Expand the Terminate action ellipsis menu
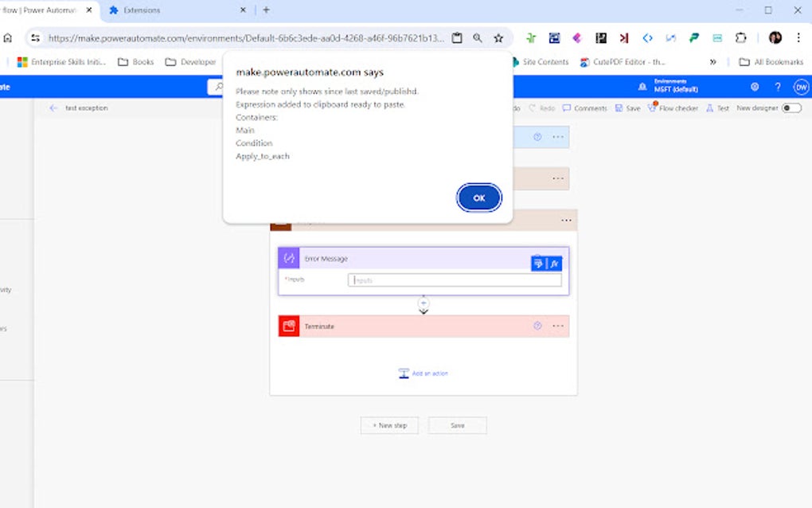The height and width of the screenshot is (508, 812). 557,326
